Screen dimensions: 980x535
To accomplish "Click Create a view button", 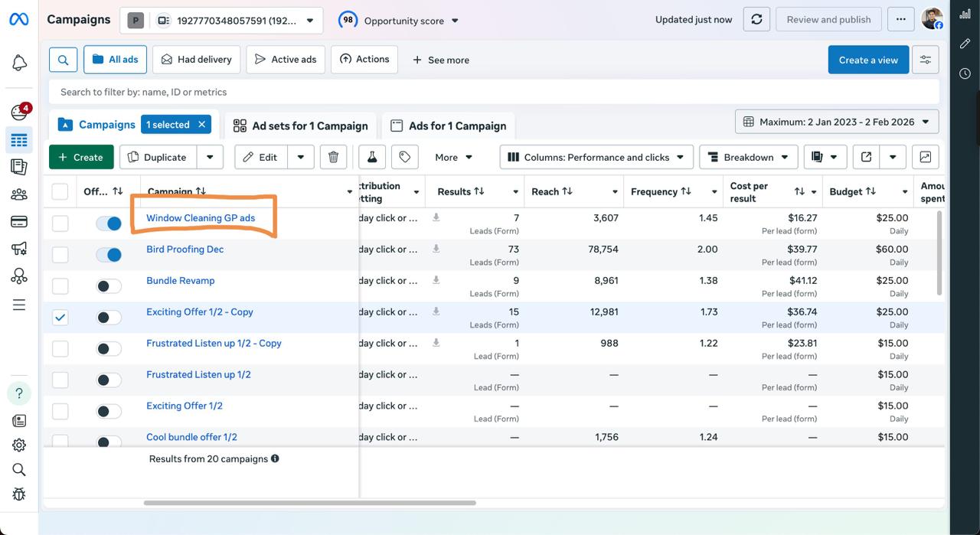I will click(868, 60).
